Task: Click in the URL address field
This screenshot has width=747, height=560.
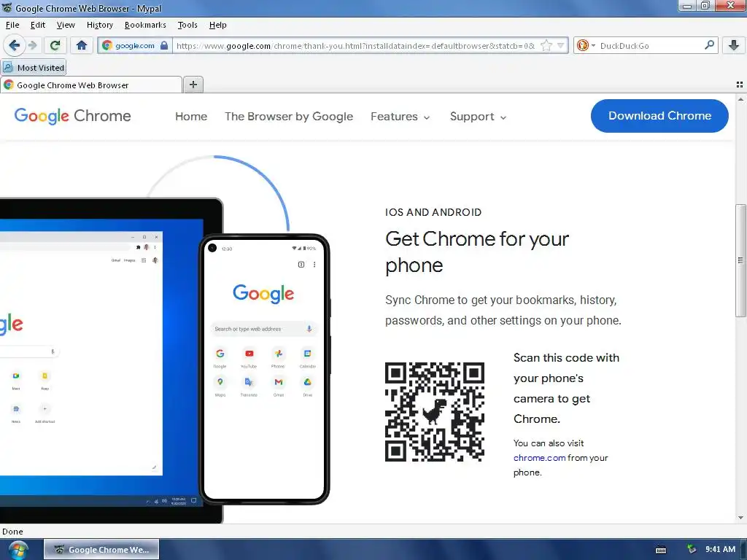Action: tap(355, 46)
